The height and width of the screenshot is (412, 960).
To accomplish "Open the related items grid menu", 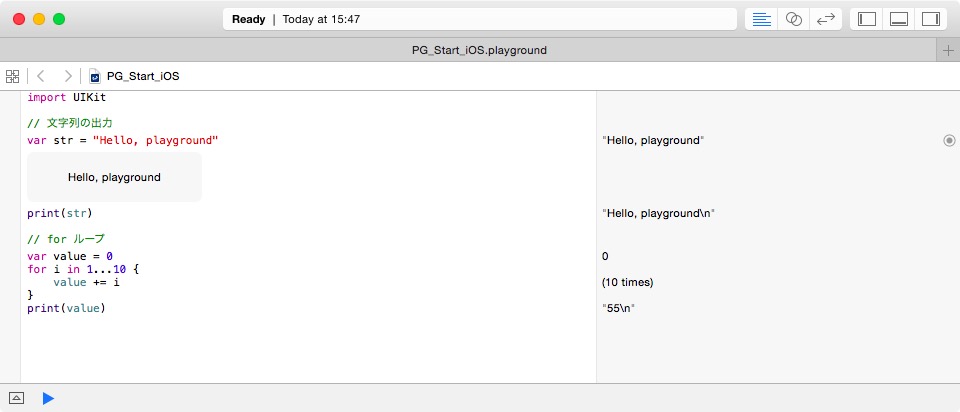I will (12, 77).
